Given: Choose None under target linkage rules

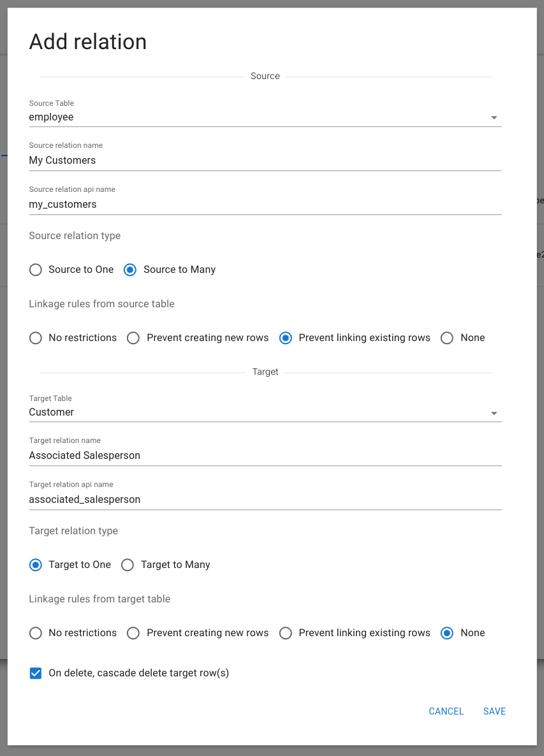Looking at the screenshot, I should pos(447,633).
